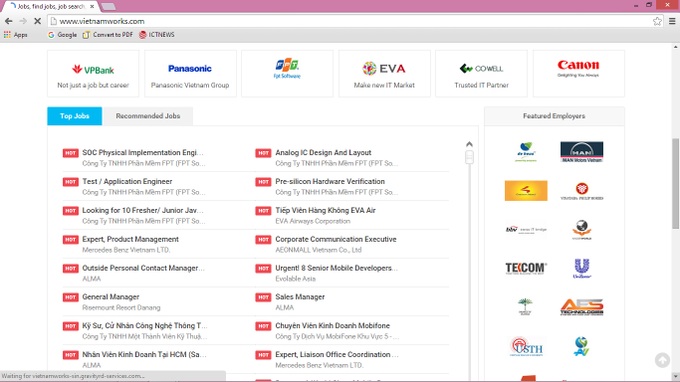Open Pre-silicon Hardware Verification job
Viewport: 680px width, 382px height.
coord(330,182)
